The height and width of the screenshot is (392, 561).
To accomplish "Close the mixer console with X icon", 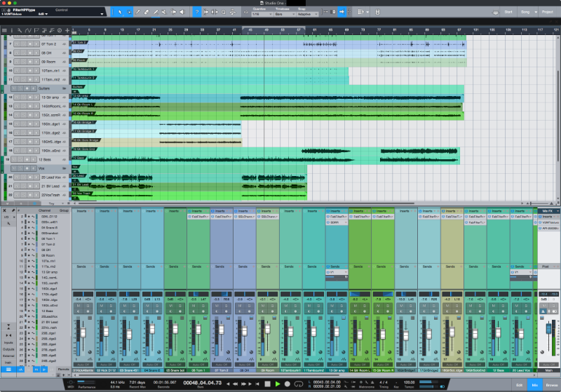I will tap(5, 210).
